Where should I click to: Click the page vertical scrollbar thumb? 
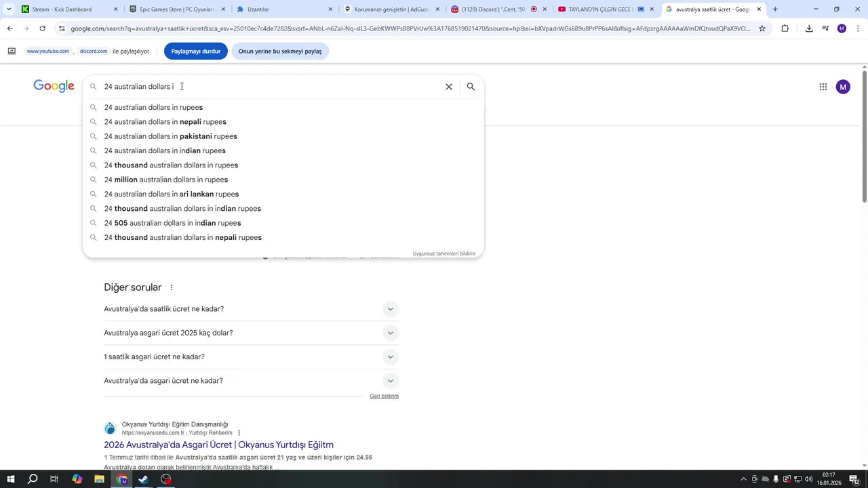(864, 136)
